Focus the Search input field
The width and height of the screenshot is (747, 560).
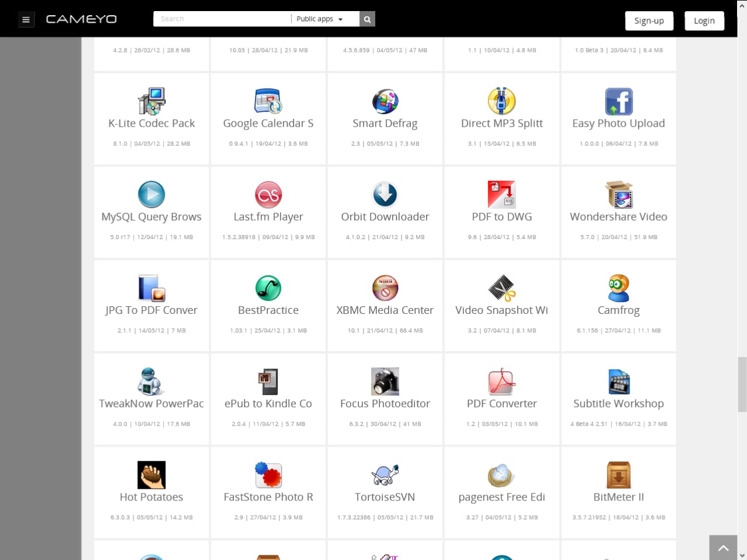(x=222, y=19)
